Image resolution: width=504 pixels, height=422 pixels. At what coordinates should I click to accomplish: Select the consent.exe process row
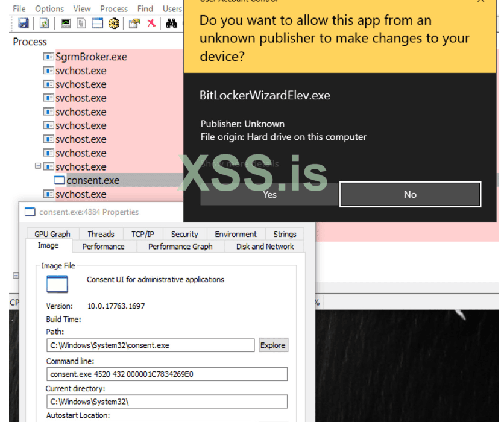pos(119,180)
